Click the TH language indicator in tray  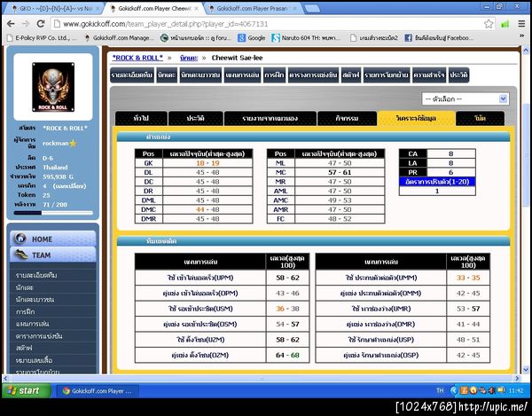440,390
